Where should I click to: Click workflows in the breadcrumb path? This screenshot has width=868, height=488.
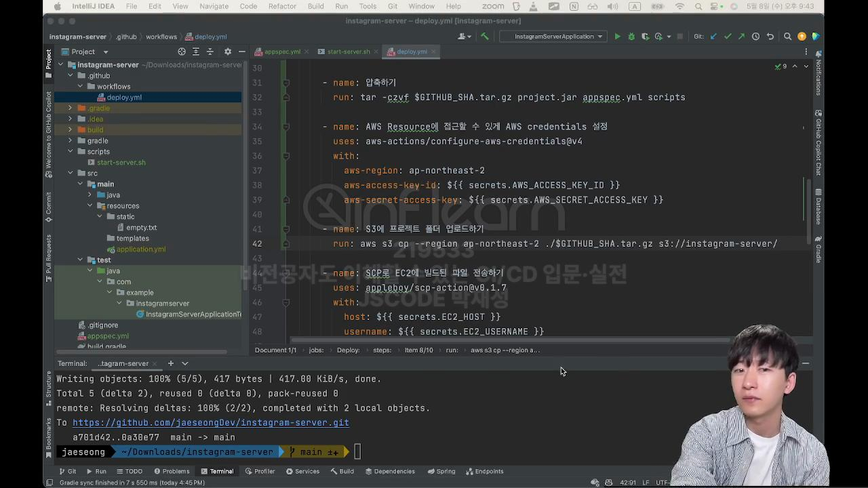(x=161, y=37)
